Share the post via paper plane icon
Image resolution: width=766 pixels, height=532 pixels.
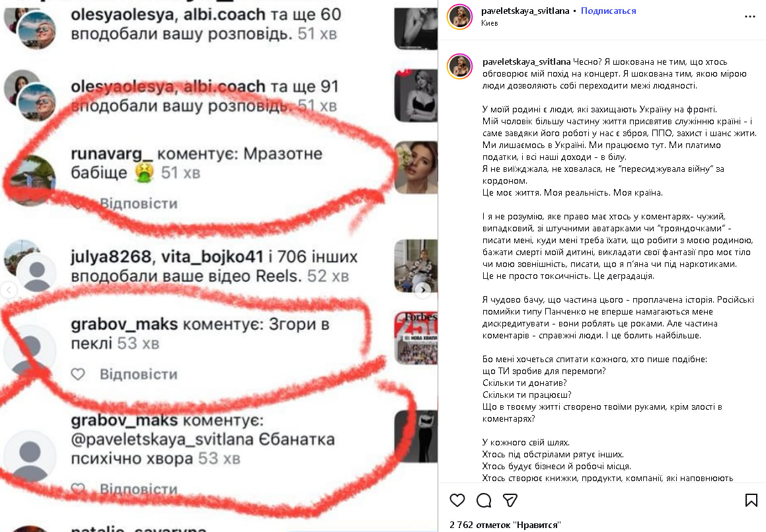[510, 500]
